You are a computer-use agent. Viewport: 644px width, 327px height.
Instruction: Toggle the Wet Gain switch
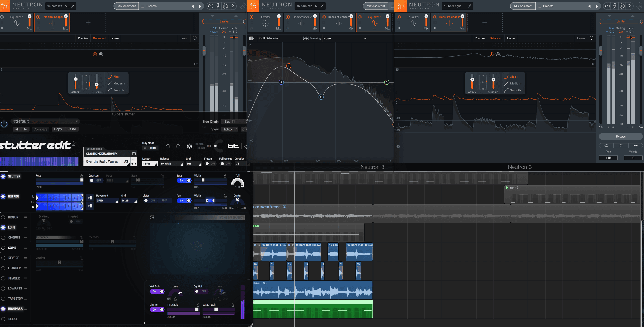[157, 291]
